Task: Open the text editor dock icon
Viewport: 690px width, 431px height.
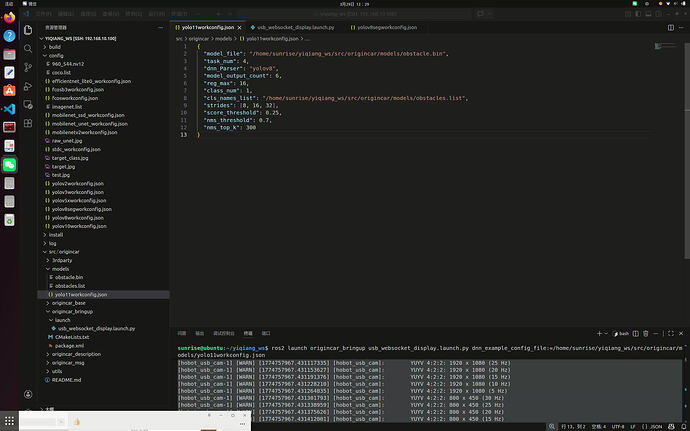Action: point(9,72)
